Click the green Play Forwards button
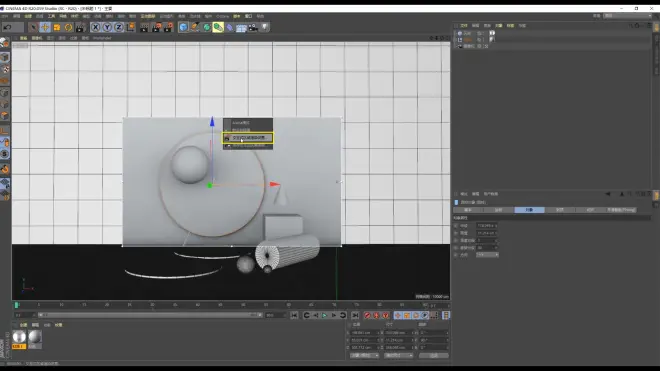The image size is (660, 371). [325, 315]
